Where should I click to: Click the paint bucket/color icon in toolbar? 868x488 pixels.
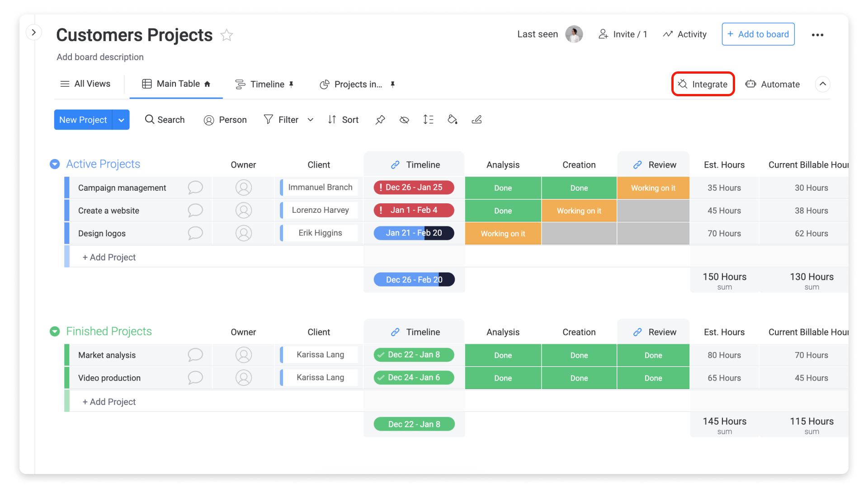pos(453,119)
